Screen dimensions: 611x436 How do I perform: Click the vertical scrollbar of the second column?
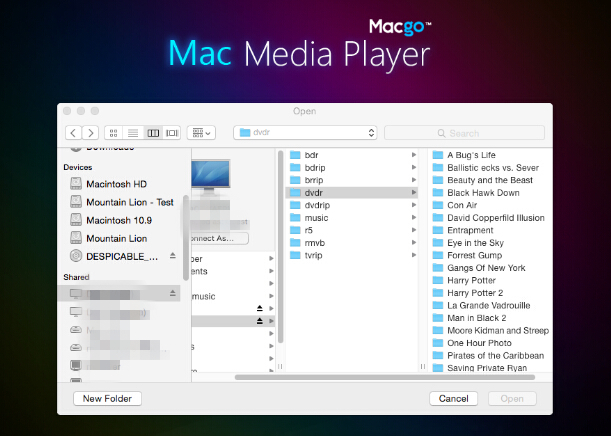281,247
